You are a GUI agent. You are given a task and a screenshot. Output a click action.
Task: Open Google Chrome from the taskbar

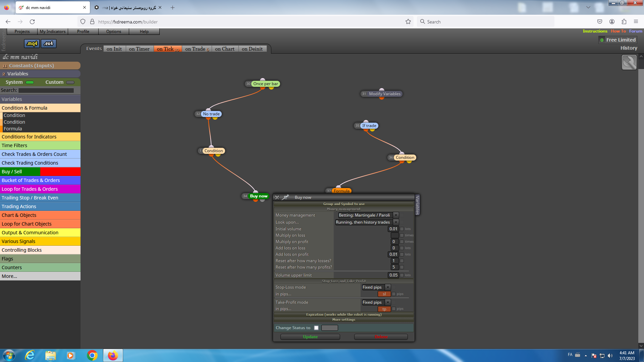click(92, 355)
